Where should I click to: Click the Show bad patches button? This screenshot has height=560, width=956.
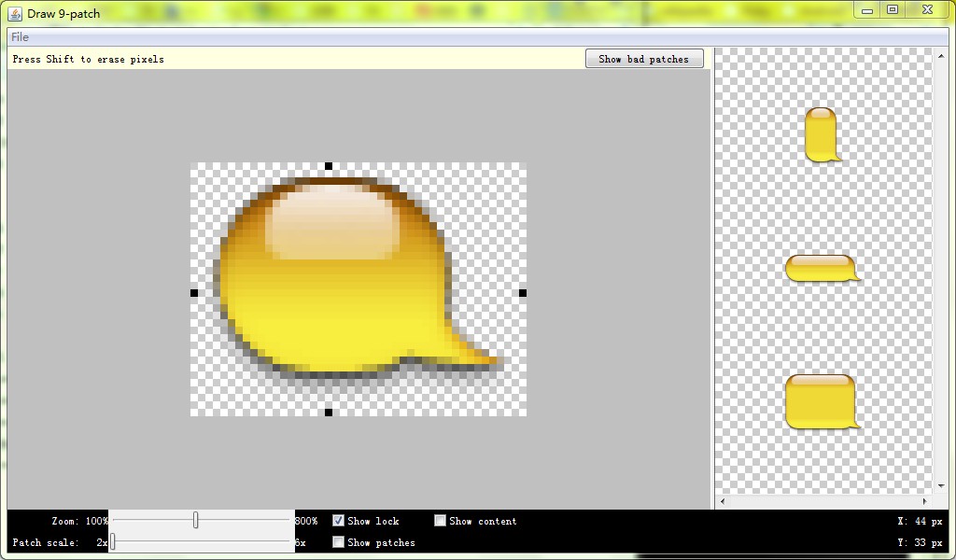[644, 59]
